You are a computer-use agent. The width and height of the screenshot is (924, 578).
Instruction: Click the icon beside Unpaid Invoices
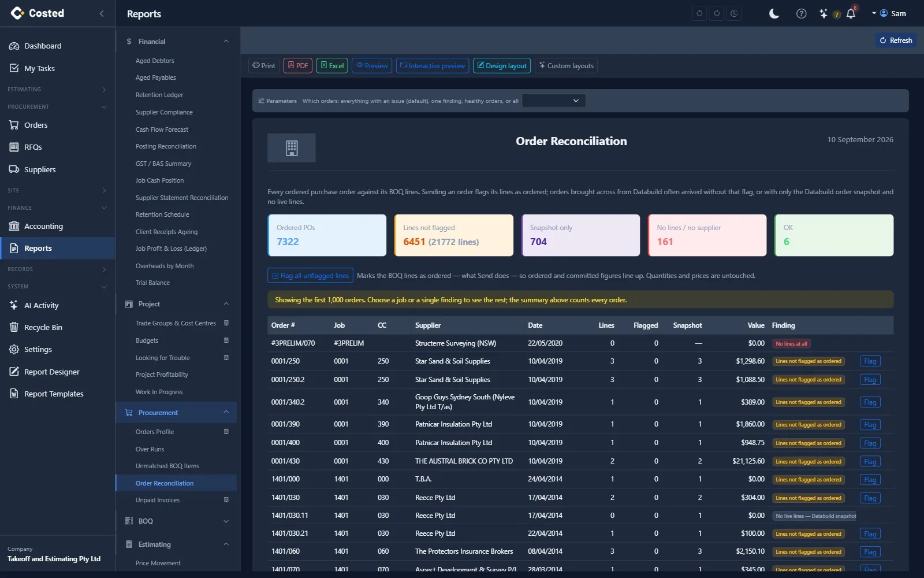pyautogui.click(x=226, y=500)
